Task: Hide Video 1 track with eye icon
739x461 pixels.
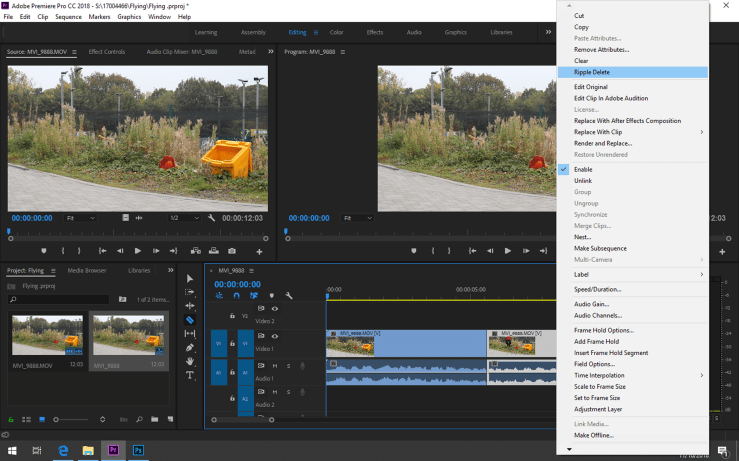Action: [x=275, y=336]
